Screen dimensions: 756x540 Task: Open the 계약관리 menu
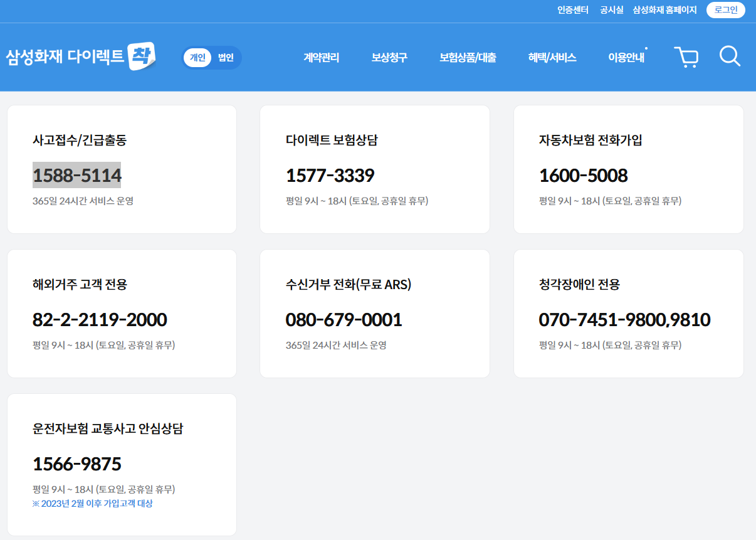[322, 58]
